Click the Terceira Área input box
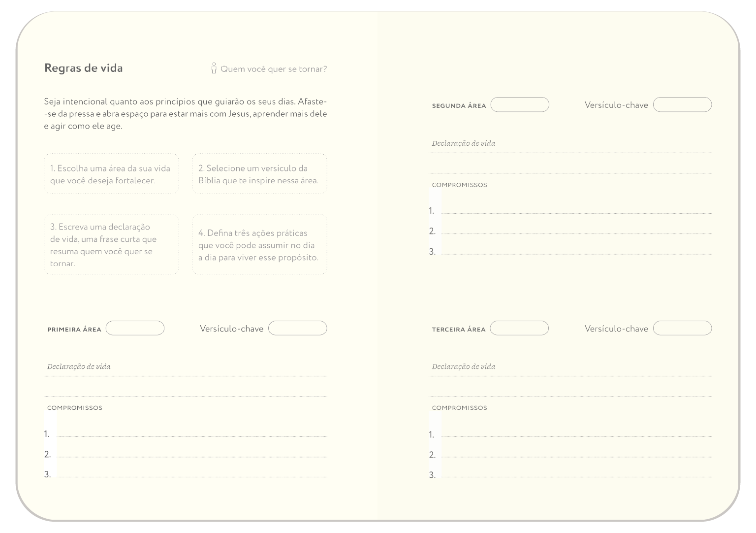Image resolution: width=756 pixels, height=533 pixels. 519,328
